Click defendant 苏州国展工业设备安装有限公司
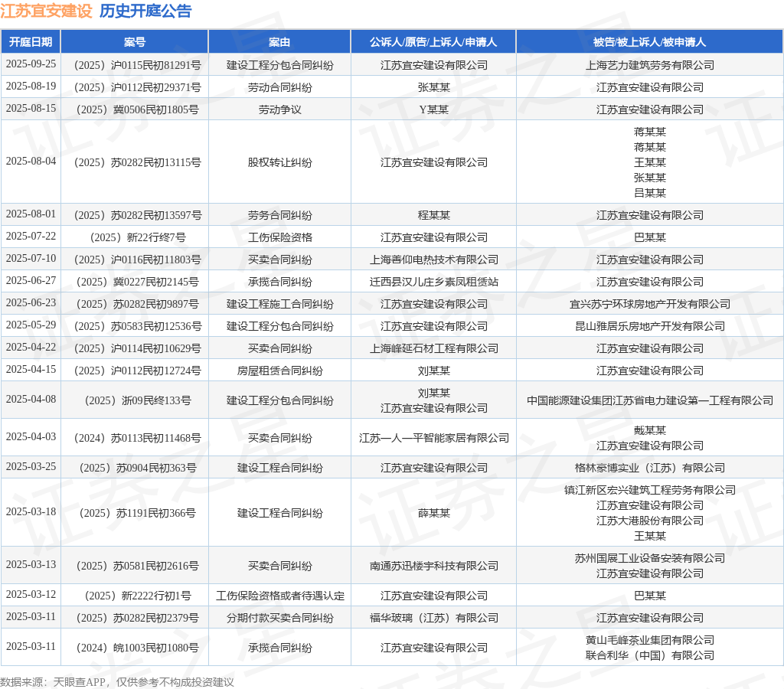Screen dimensions: 784x689 [650, 559]
